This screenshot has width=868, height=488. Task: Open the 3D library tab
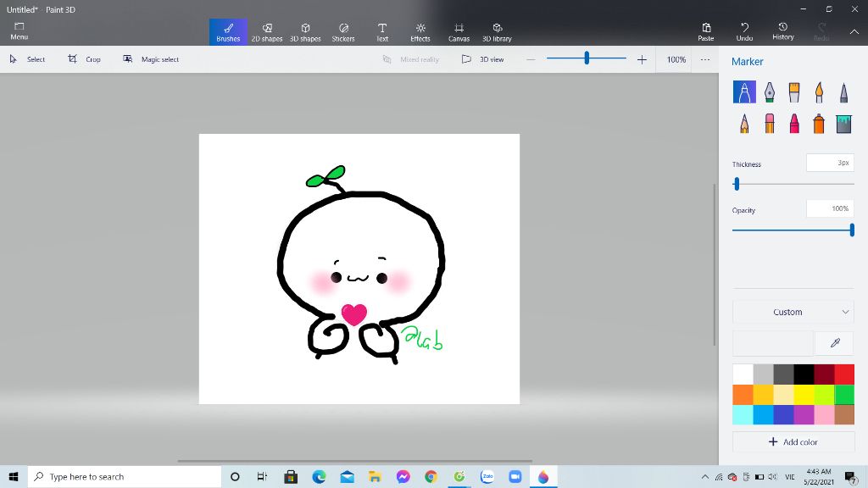(x=497, y=31)
